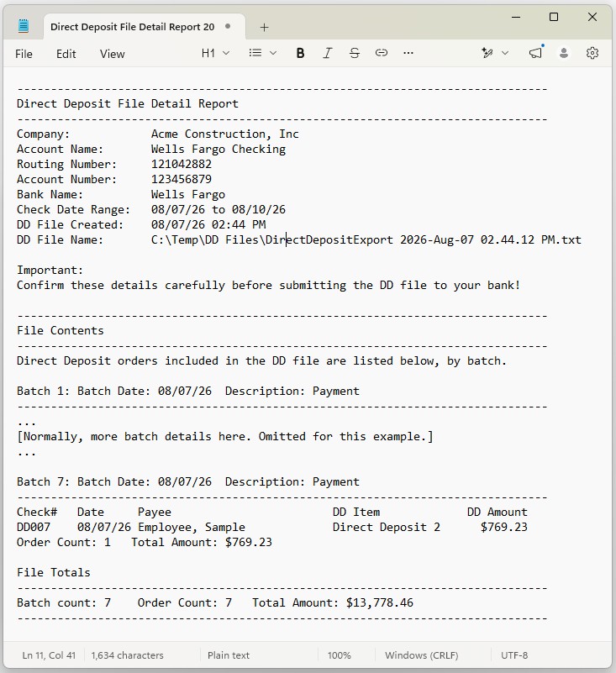Image resolution: width=616 pixels, height=673 pixels.
Task: Click the 'Direct Deposit 2' DD item
Action: [387, 527]
